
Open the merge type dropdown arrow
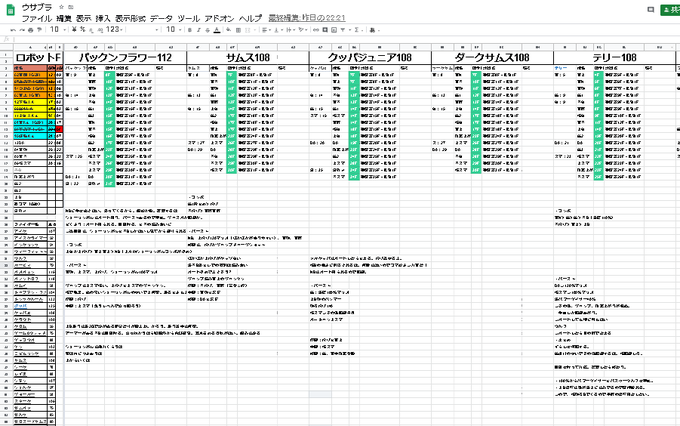point(255,30)
